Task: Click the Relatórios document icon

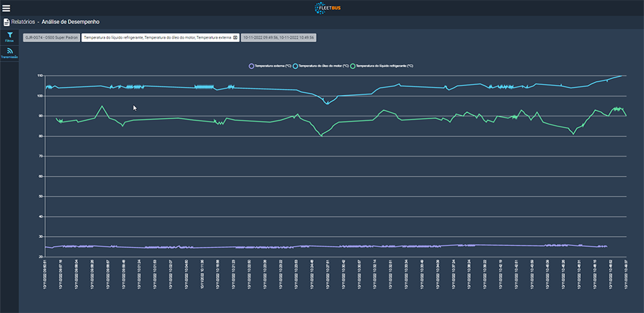Action: [7, 22]
